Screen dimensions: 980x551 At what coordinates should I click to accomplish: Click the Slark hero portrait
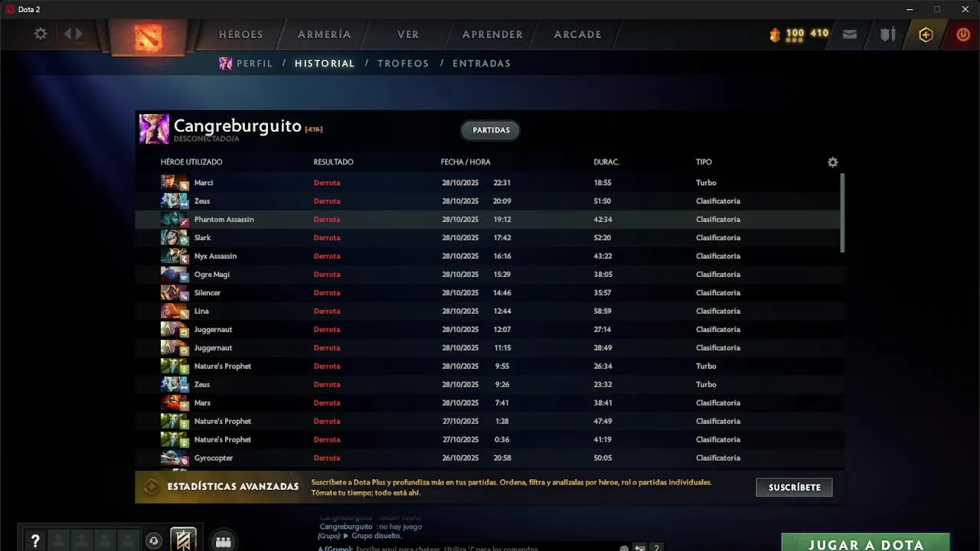coord(174,238)
